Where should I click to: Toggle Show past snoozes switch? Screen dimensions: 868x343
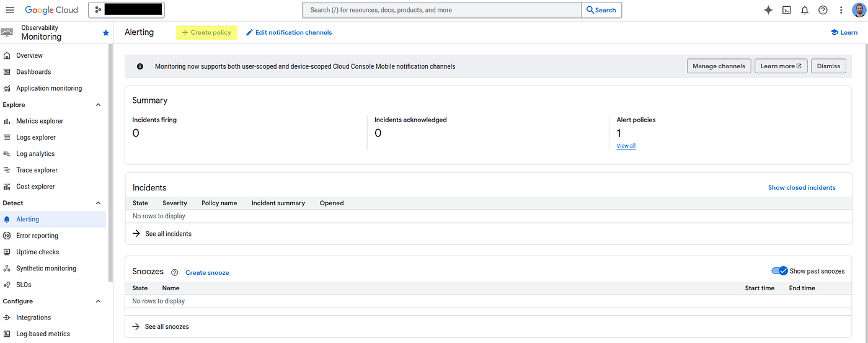[779, 271]
